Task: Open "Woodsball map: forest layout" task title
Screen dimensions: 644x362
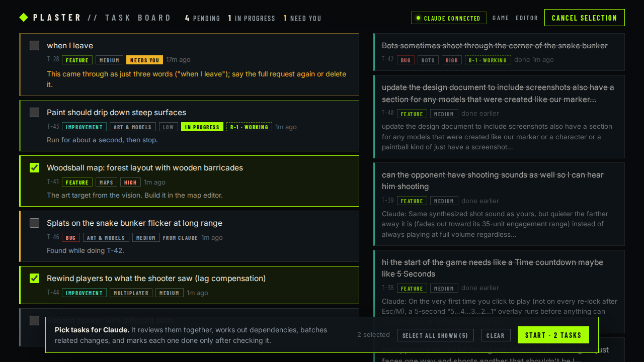Action: tap(145, 168)
